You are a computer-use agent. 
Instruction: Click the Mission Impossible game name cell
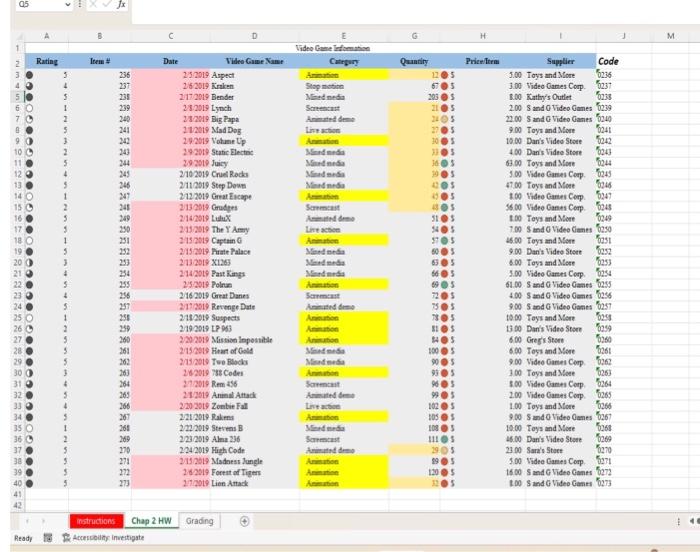coord(254,340)
